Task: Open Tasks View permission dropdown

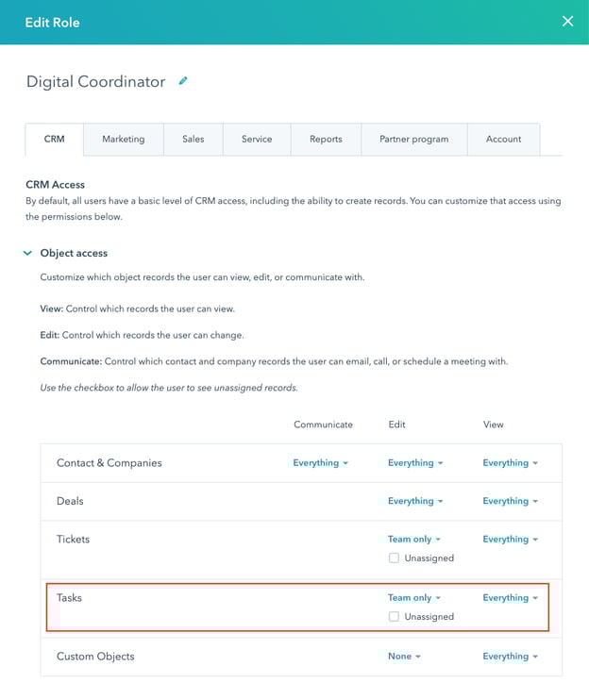Action: [x=510, y=597]
